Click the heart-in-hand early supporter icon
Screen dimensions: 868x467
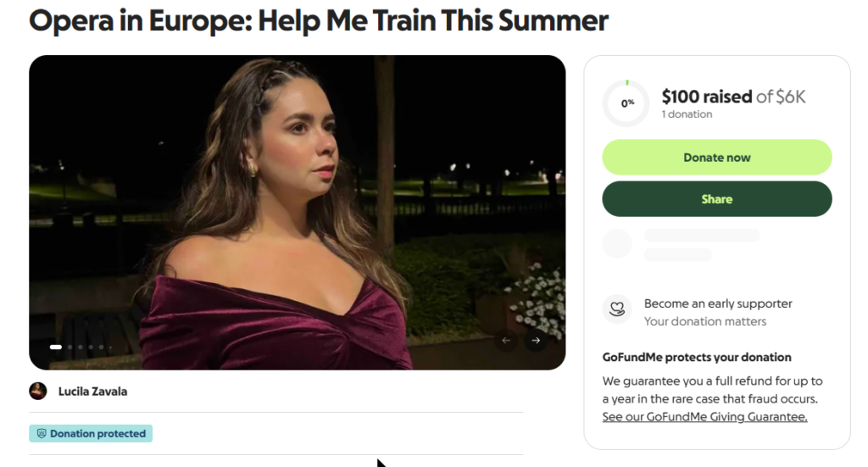[x=617, y=309]
